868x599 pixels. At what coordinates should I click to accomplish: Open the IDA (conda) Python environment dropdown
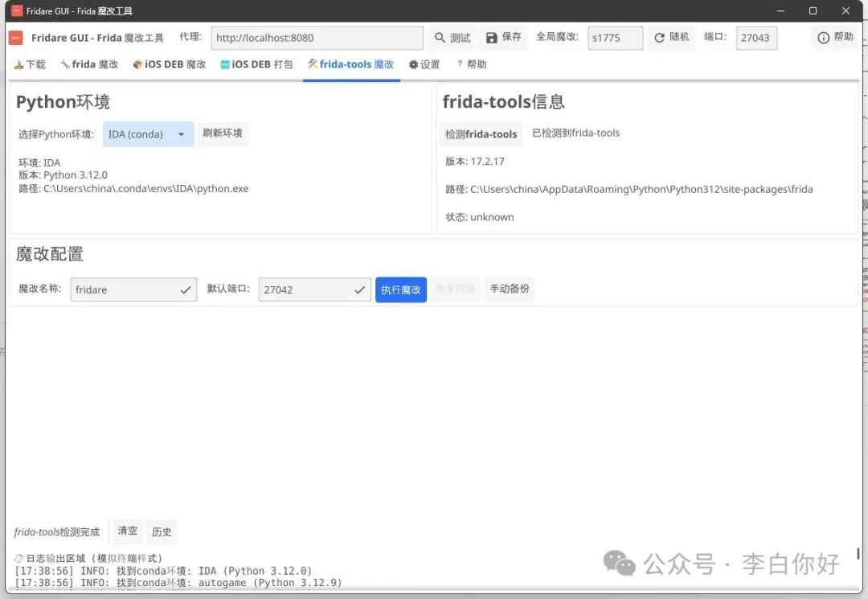click(148, 134)
